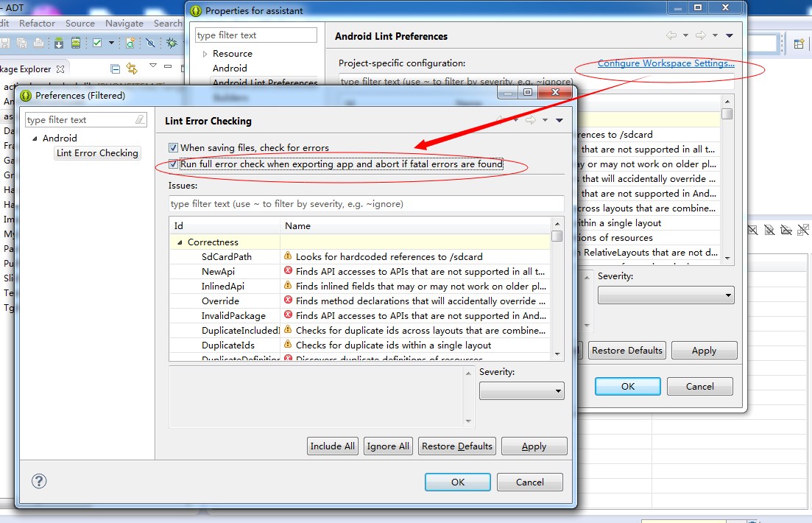Viewport: 812px width, 523px height.
Task: Open the back-history dropdown in Properties dialog
Action: (x=685, y=36)
